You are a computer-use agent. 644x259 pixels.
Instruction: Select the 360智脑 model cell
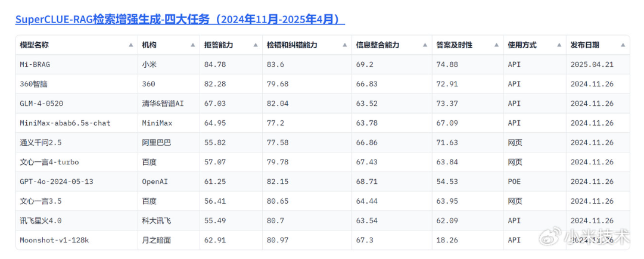tap(77, 84)
